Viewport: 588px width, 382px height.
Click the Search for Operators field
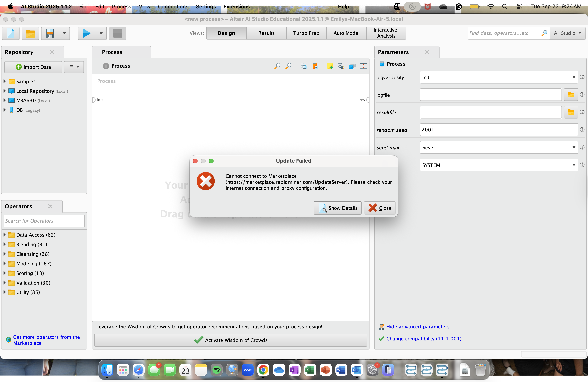[44, 221]
